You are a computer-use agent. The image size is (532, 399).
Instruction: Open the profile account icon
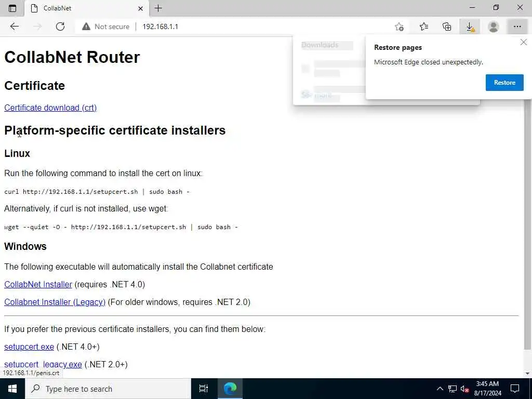[494, 26]
